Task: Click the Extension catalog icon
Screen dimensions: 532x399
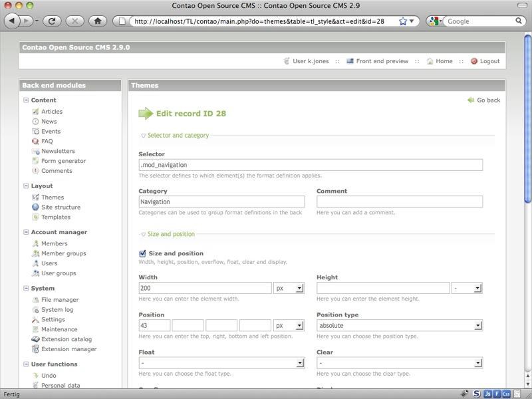Action: click(x=35, y=339)
